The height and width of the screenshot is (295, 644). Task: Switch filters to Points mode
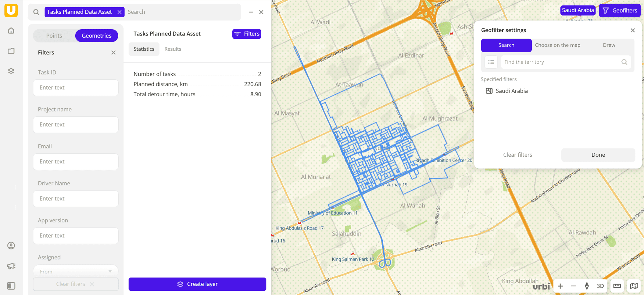pos(54,35)
